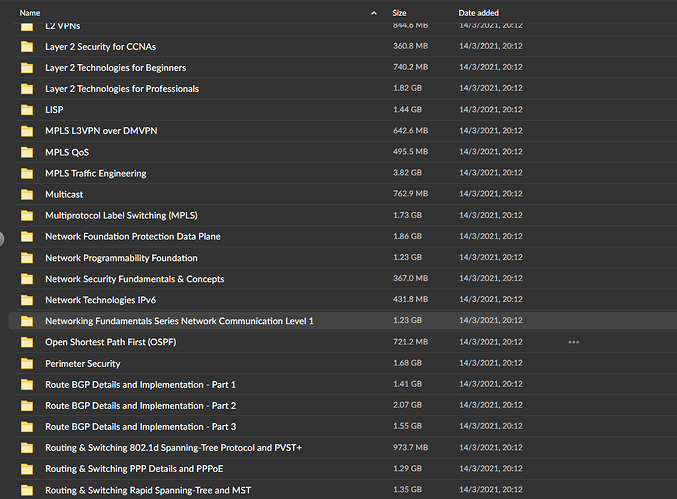Click folder icon for Layer 2 Technologies for Beginners
Image resolution: width=677 pixels, height=499 pixels.
pyautogui.click(x=27, y=67)
